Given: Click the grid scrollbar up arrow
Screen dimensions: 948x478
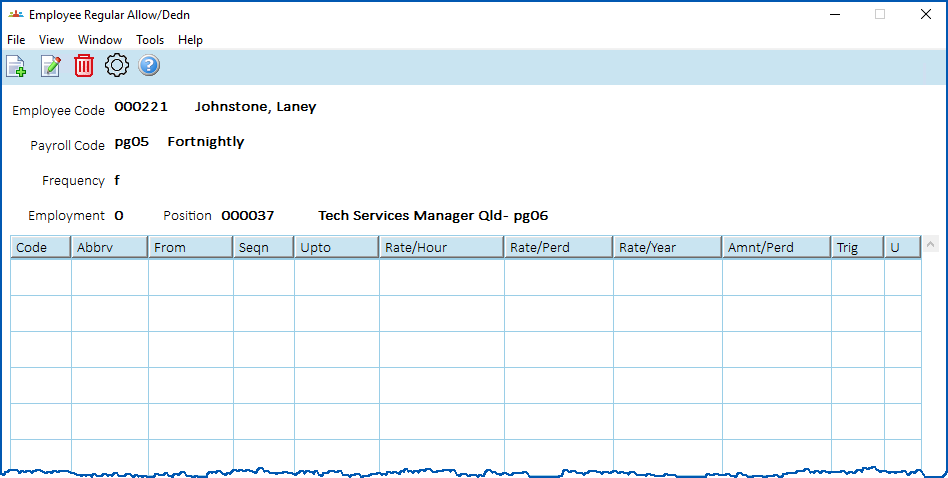Looking at the screenshot, I should click(x=930, y=245).
